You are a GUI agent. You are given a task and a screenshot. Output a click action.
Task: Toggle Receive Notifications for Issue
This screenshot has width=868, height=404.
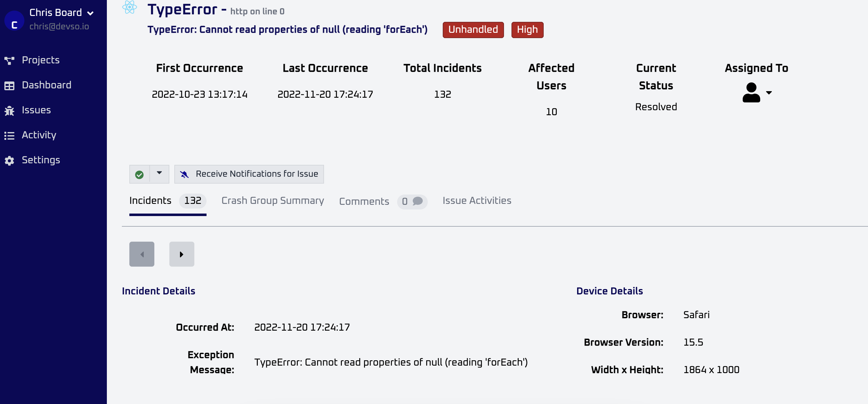pyautogui.click(x=249, y=174)
